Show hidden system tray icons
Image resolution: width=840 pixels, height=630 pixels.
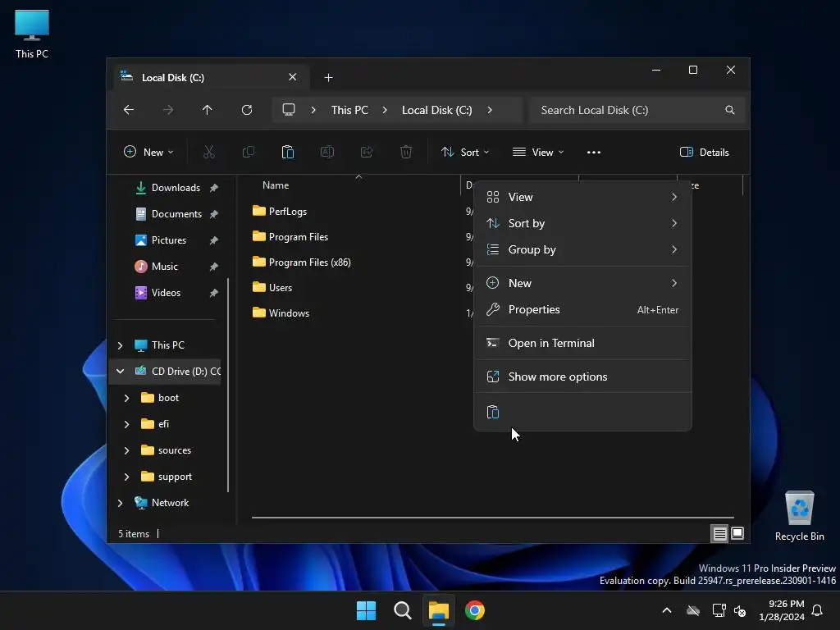(667, 610)
